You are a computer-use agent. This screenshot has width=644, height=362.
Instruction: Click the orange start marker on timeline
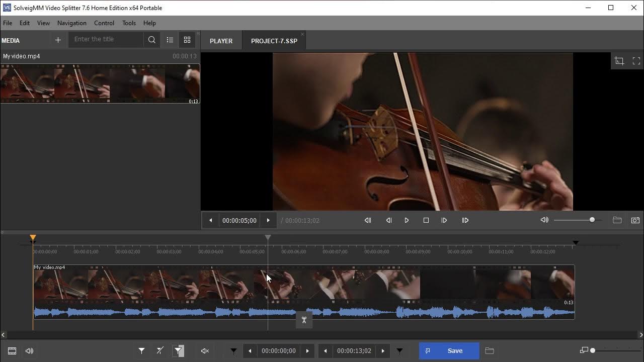point(33,237)
